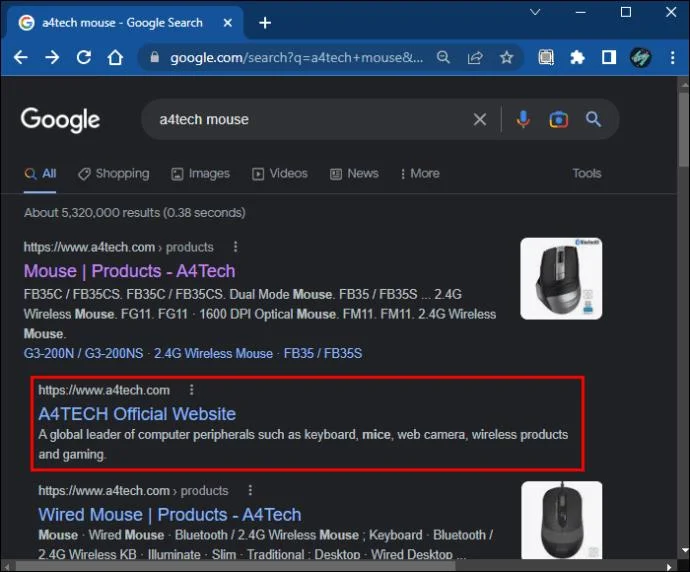Clear the Google search box text
The width and height of the screenshot is (690, 572).
(x=480, y=119)
